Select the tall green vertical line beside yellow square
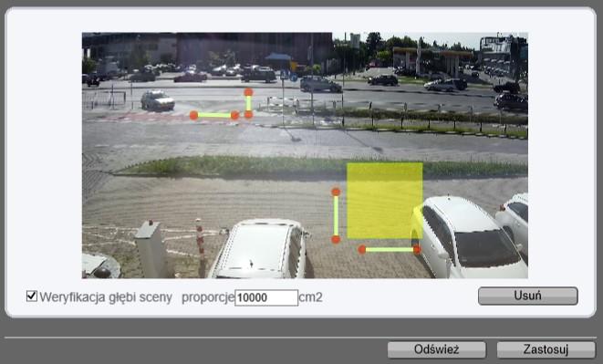The height and width of the screenshot is (364, 603). [336, 215]
